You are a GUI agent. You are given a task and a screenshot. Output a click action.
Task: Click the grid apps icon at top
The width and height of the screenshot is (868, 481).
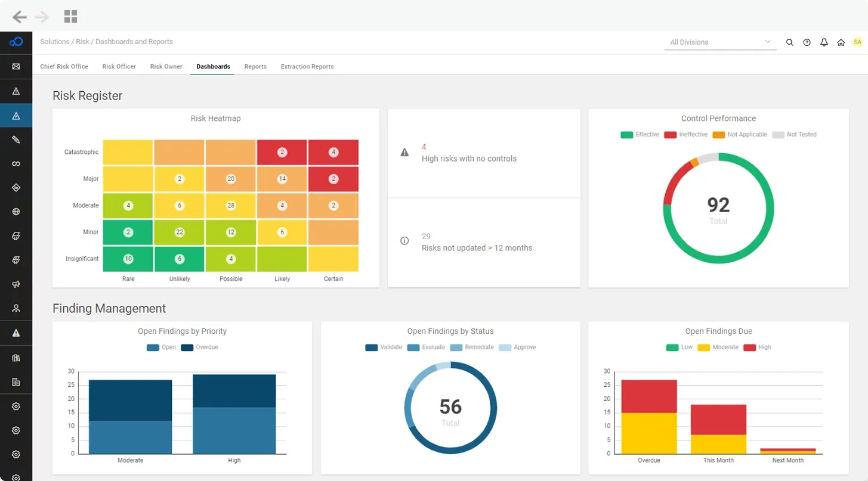click(x=70, y=17)
